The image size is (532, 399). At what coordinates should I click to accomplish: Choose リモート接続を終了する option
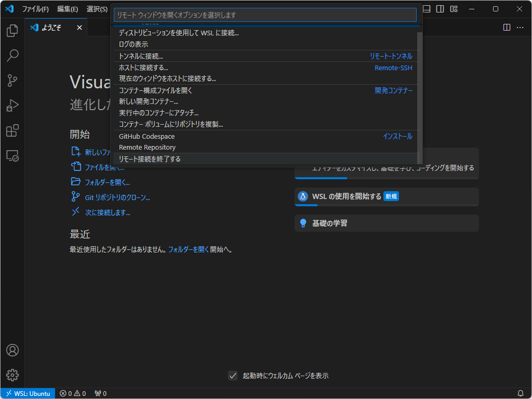pyautogui.click(x=267, y=159)
